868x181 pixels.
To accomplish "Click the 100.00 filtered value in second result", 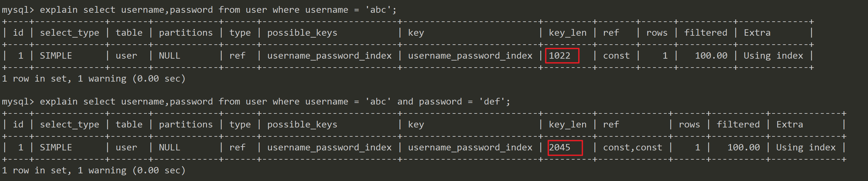I will [744, 147].
